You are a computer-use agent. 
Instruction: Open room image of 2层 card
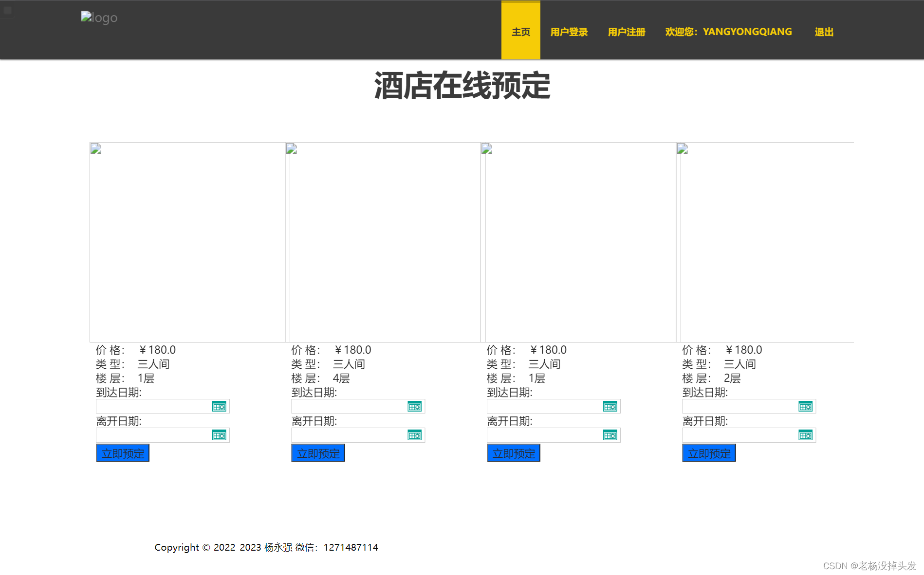[x=765, y=242]
